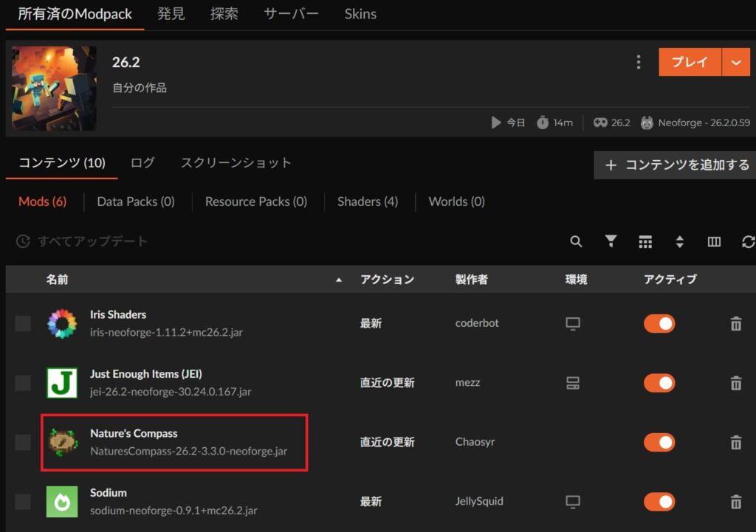Click author name coderbot
Image resolution: width=756 pixels, height=532 pixels.
point(477,323)
